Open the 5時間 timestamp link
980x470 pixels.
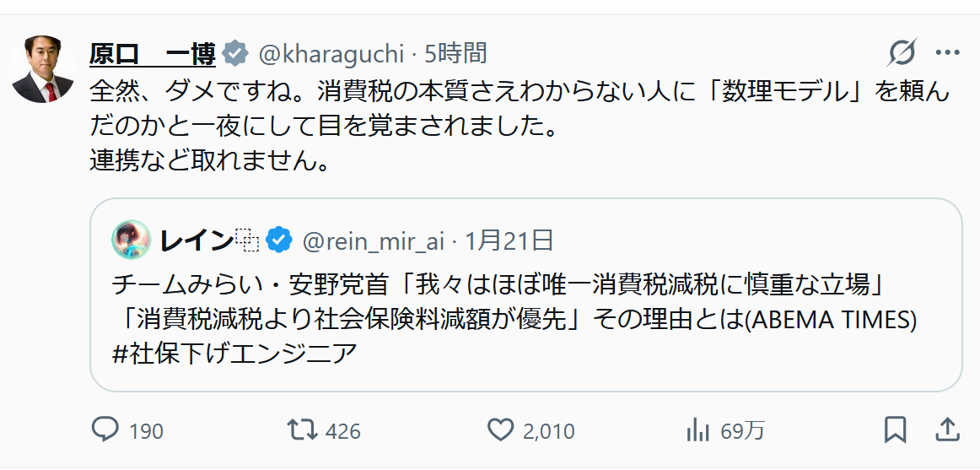pyautogui.click(x=455, y=54)
